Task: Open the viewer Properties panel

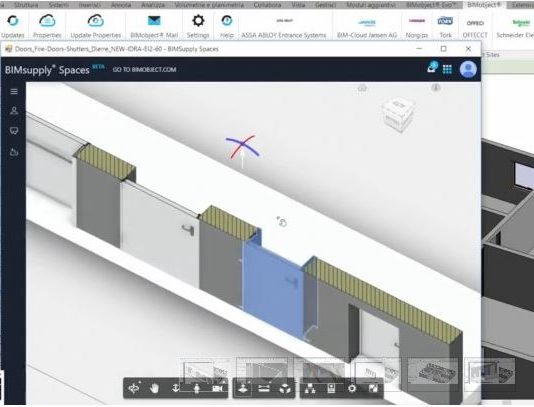Action: [331, 388]
